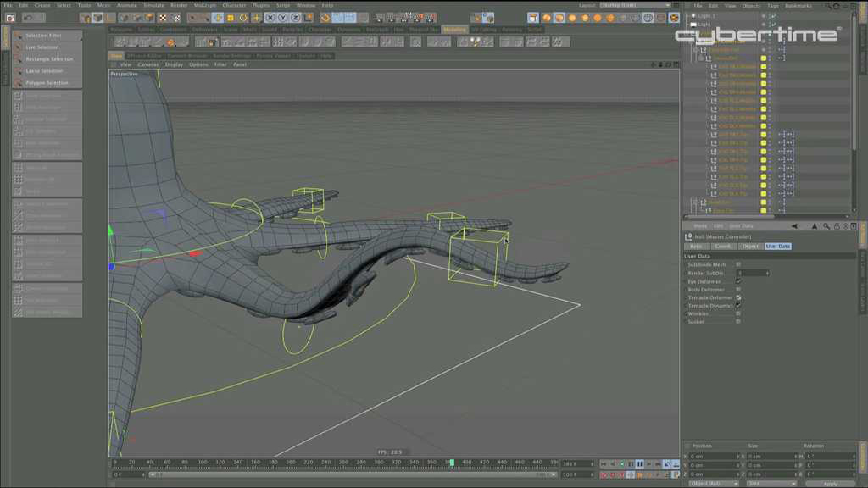Enable the Subdivide Mesh checkbox
The image size is (868, 488).
click(738, 264)
